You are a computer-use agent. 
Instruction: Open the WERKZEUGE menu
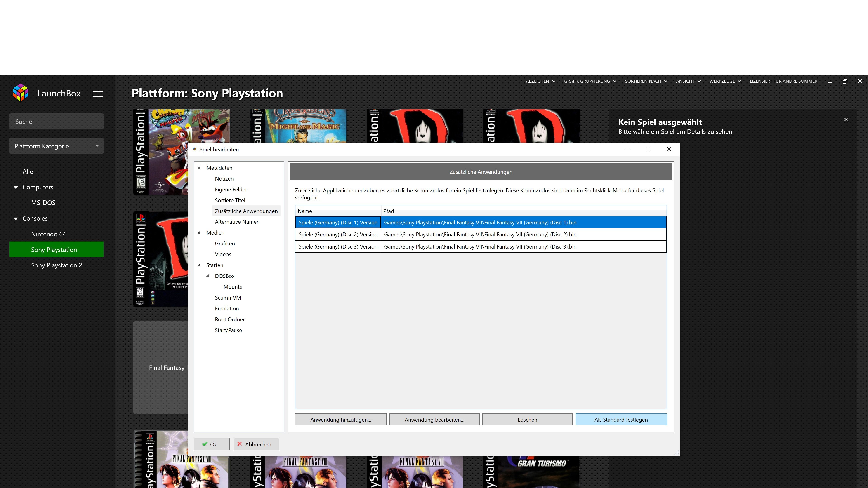point(725,81)
